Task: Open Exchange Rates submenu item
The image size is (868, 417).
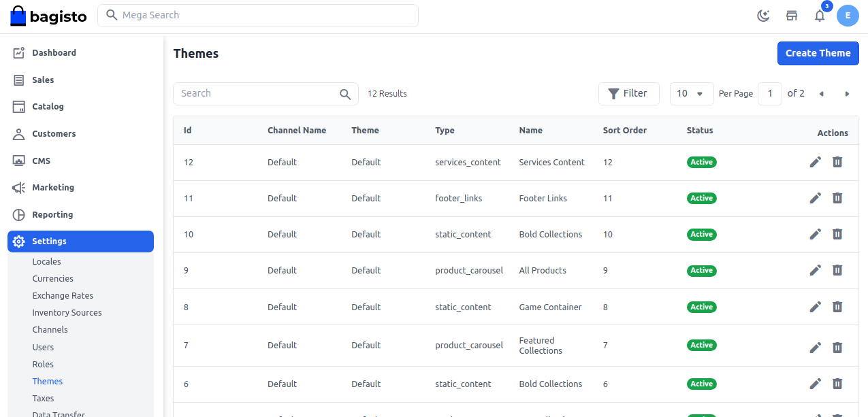Action: pyautogui.click(x=63, y=295)
